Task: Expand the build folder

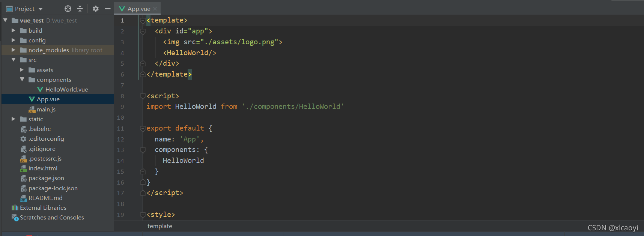Action: pos(14,30)
